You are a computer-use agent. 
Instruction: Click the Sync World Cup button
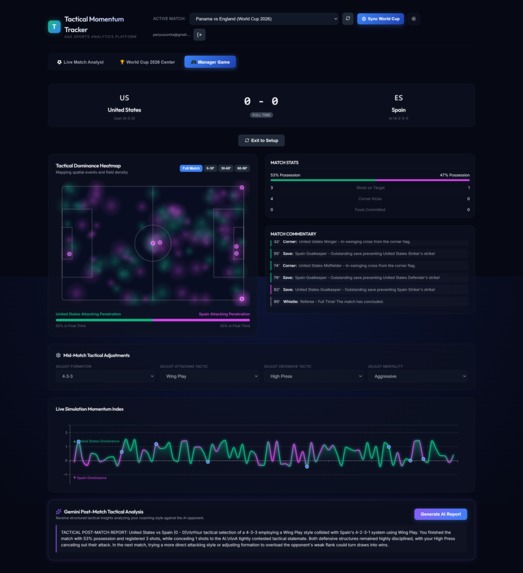click(380, 19)
